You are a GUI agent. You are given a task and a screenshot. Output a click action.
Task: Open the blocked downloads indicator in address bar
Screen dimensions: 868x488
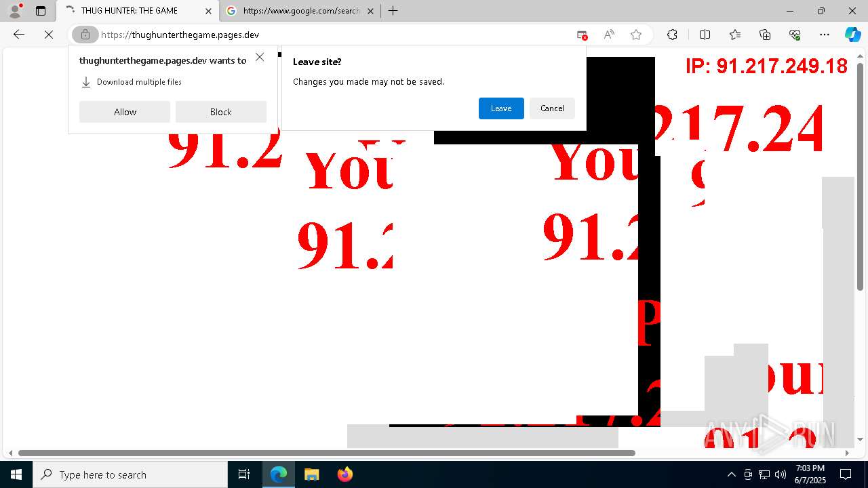(582, 35)
